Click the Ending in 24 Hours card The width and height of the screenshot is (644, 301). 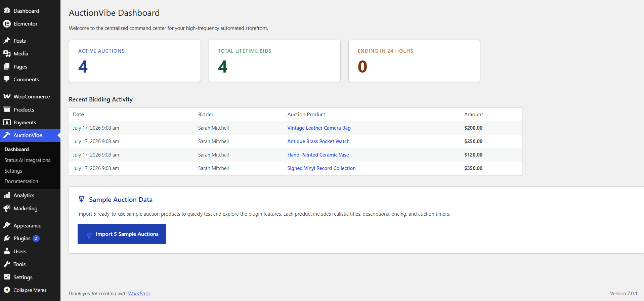point(414,61)
